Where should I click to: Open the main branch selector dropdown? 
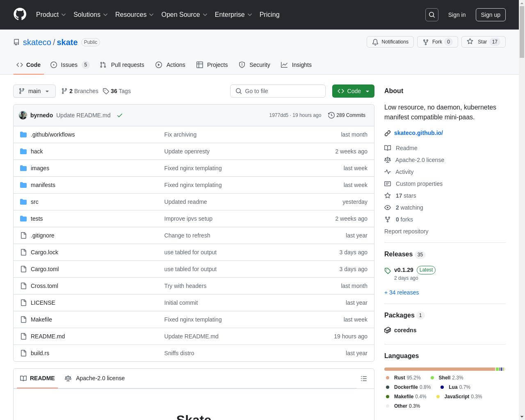tap(34, 91)
